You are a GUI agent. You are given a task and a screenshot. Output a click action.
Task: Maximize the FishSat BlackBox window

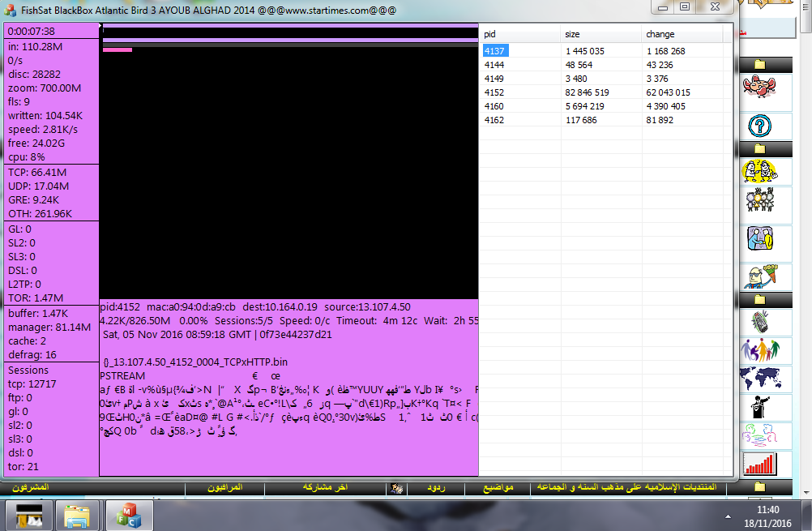pyautogui.click(x=685, y=6)
